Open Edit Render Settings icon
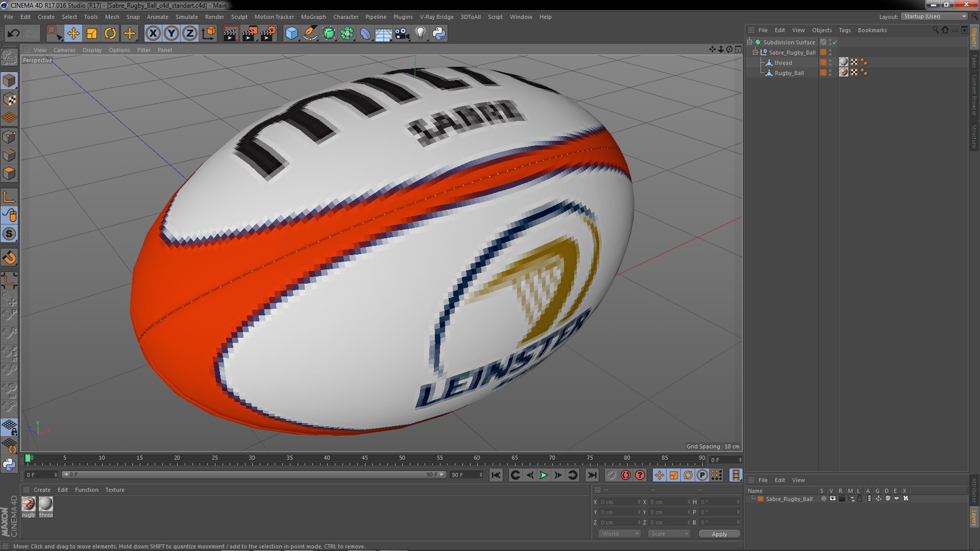 pos(268,34)
